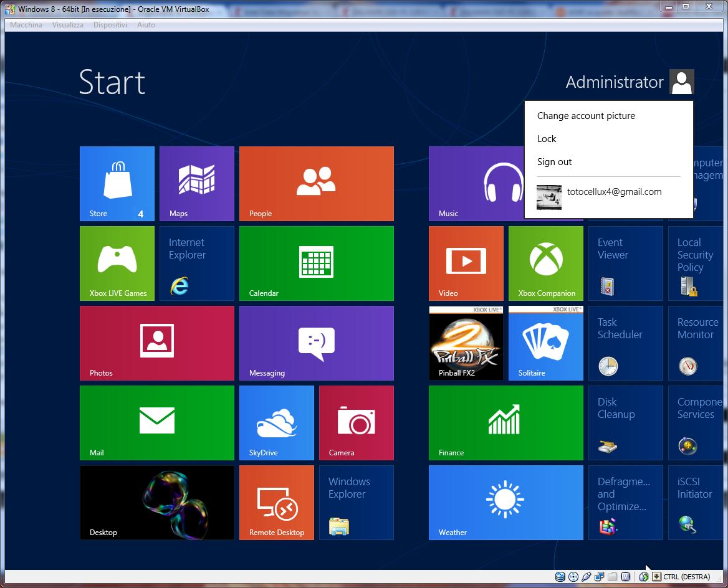Open the Macchina menu

[26, 25]
